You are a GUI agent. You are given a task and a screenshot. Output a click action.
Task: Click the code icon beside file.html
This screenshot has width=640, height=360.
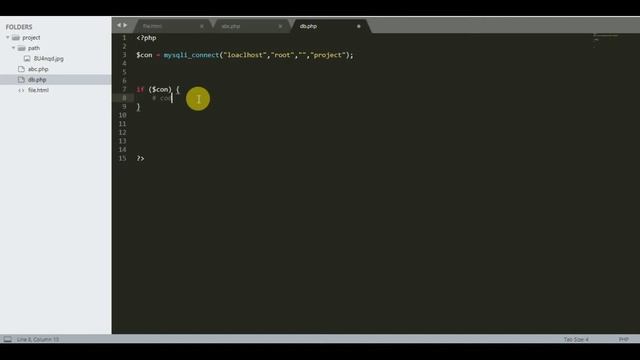tap(21, 90)
